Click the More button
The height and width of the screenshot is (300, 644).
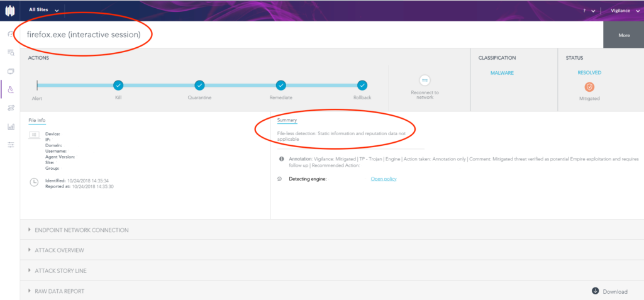point(623,35)
